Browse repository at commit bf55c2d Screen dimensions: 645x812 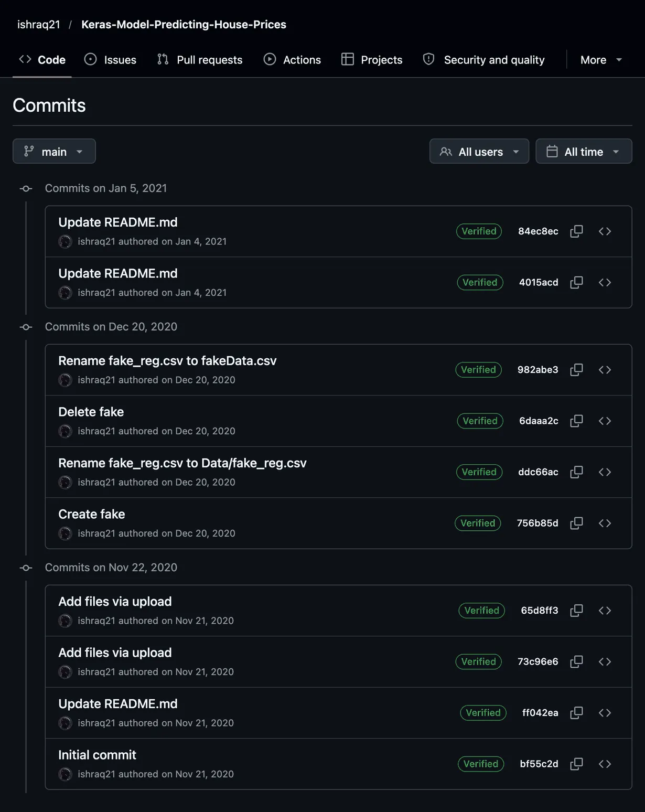(605, 764)
